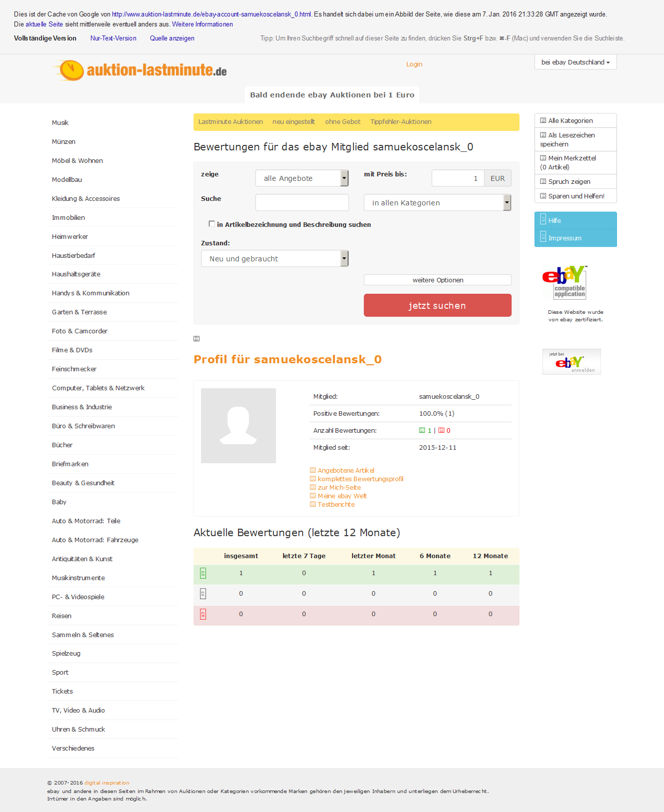Click the Hilfe icon in blue panel

pos(543,219)
